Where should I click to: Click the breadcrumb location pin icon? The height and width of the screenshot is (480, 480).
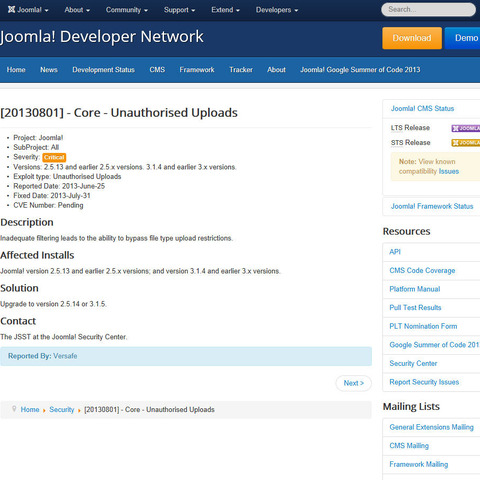pos(14,409)
